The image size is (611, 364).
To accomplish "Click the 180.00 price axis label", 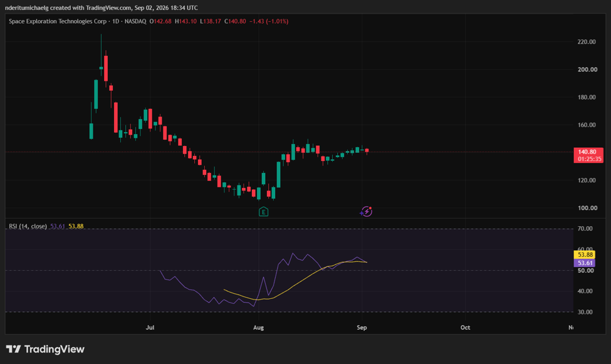I will [x=587, y=97].
